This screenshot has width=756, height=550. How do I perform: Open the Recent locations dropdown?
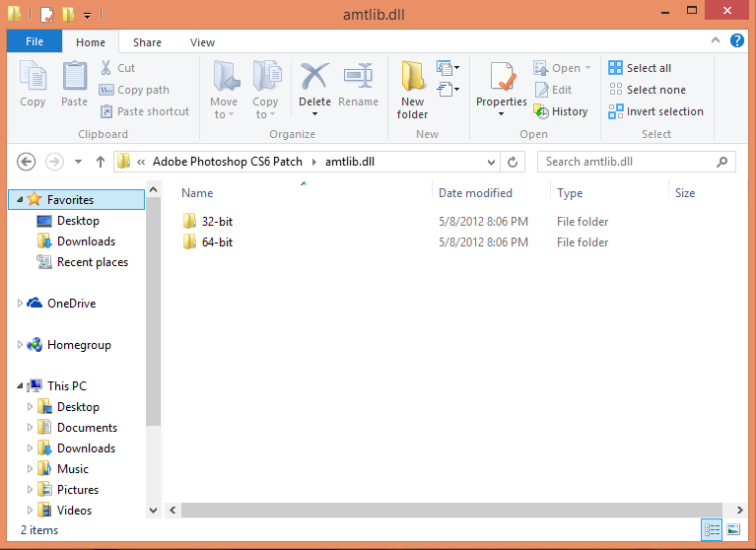(x=78, y=162)
